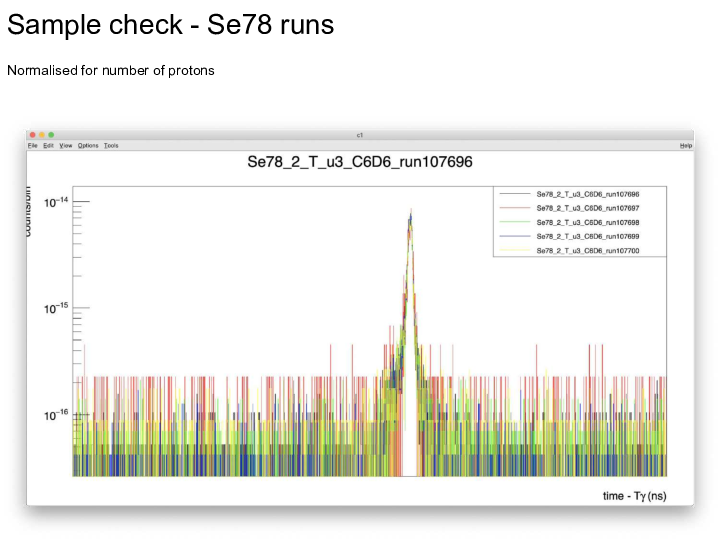Click the c1 window title bar
Image resolution: width=720 pixels, height=540 pixels.
point(359,134)
